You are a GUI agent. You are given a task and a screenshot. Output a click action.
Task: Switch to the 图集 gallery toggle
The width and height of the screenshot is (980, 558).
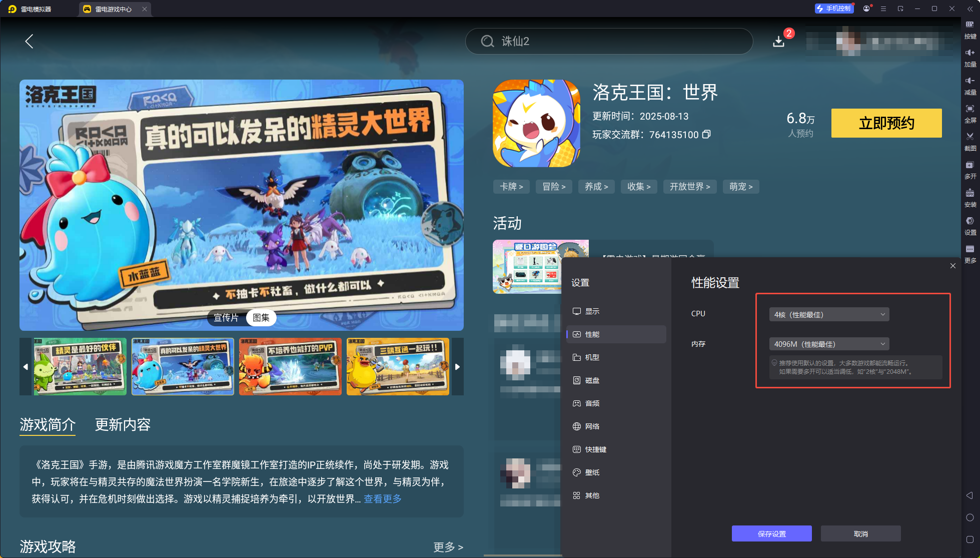(x=261, y=318)
